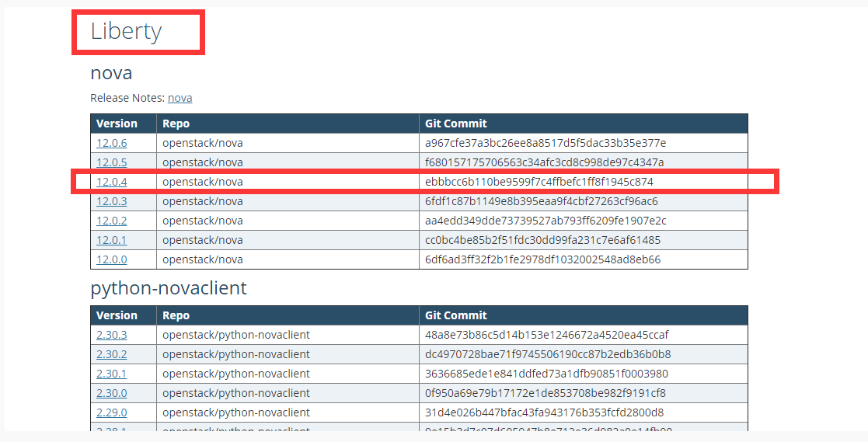Screen dimensions: 868x442
Task: Click openstack/nova repo in 12.0.2 row
Action: pos(203,221)
